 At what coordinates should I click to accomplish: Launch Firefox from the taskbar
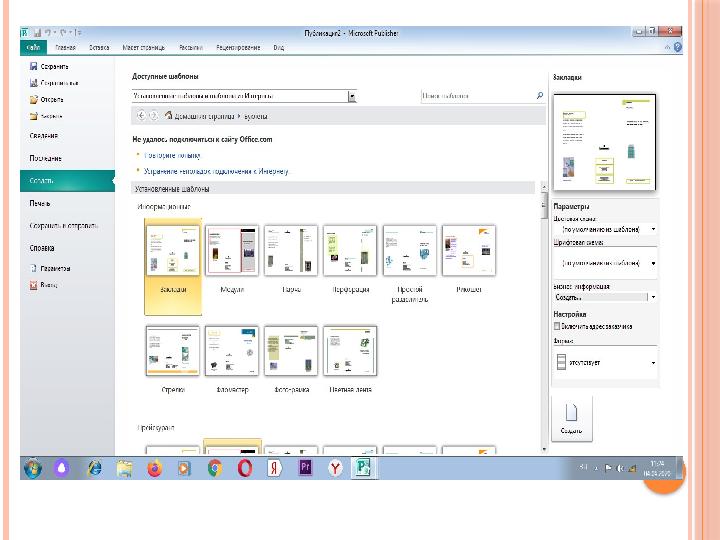155,468
